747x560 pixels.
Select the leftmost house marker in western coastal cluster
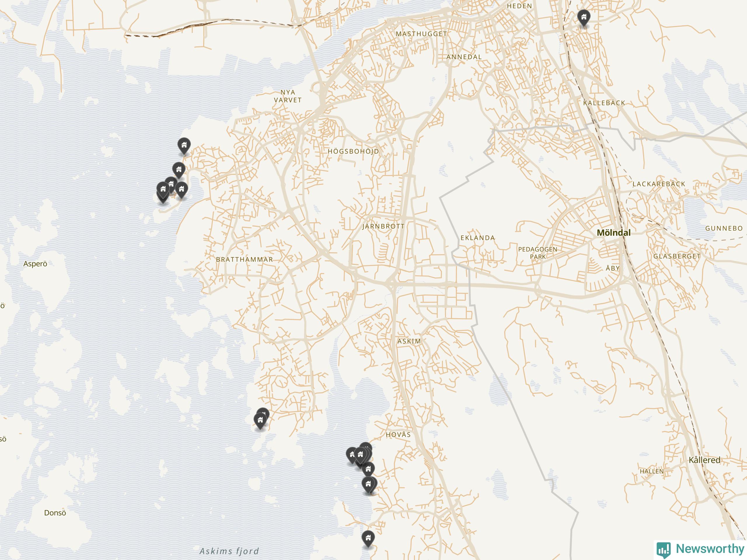[x=163, y=190]
